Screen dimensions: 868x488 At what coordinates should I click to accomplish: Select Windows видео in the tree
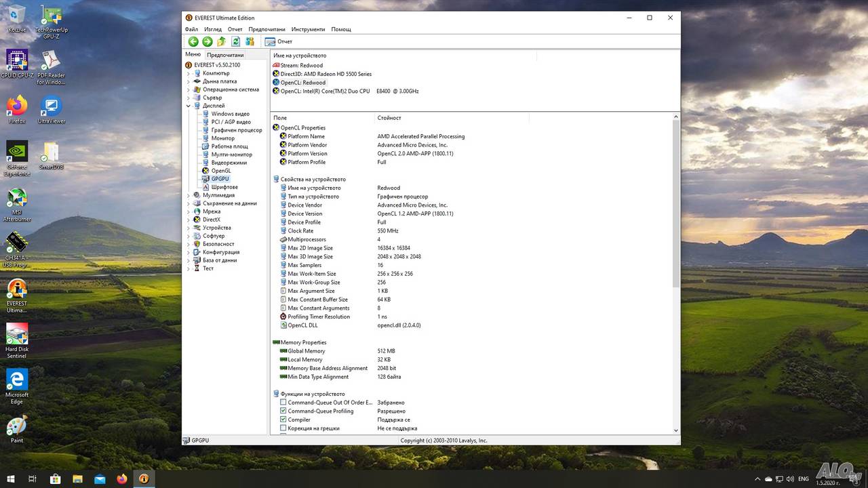[230, 114]
